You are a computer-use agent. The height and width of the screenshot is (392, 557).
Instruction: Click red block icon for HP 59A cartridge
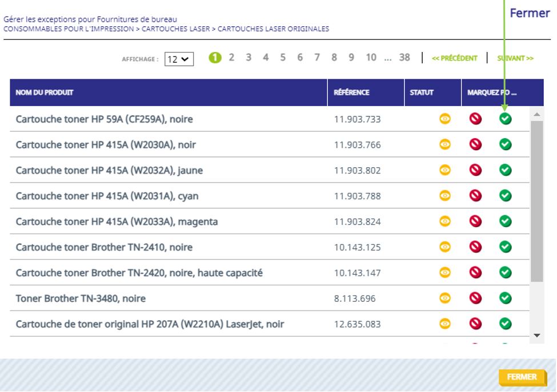click(475, 119)
